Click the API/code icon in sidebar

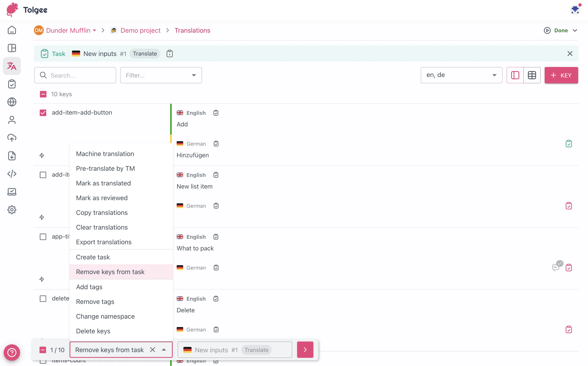coord(11,174)
